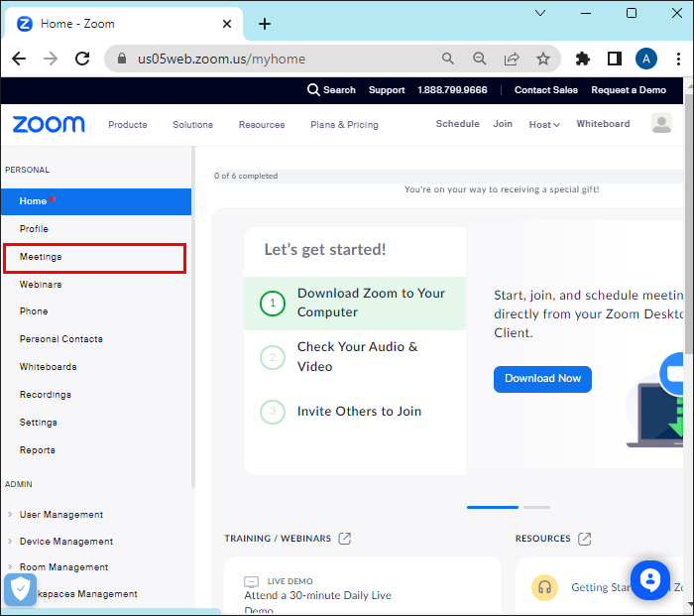Image resolution: width=694 pixels, height=616 pixels.
Task: Open the Solutions menu
Action: point(192,125)
